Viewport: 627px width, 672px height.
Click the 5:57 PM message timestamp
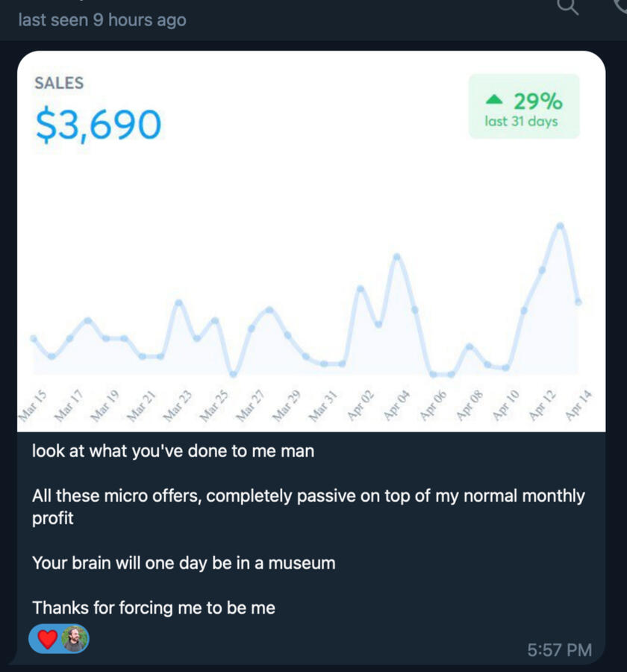click(559, 650)
